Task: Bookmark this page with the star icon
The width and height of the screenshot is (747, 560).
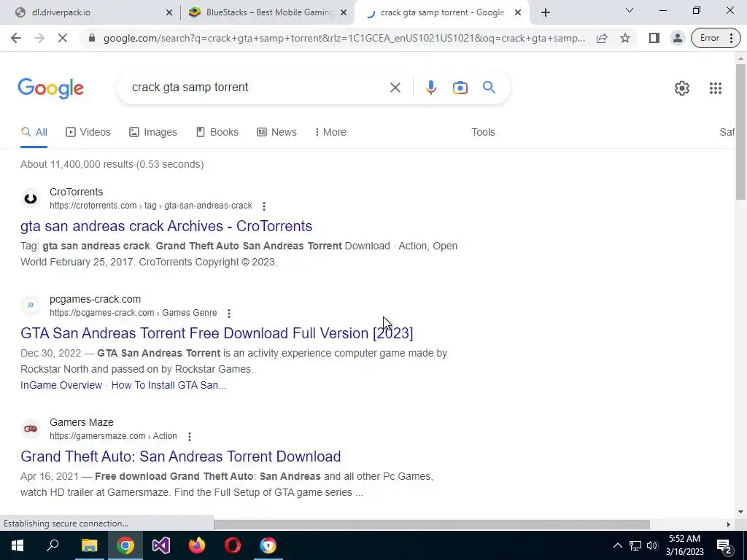Action: [x=625, y=38]
